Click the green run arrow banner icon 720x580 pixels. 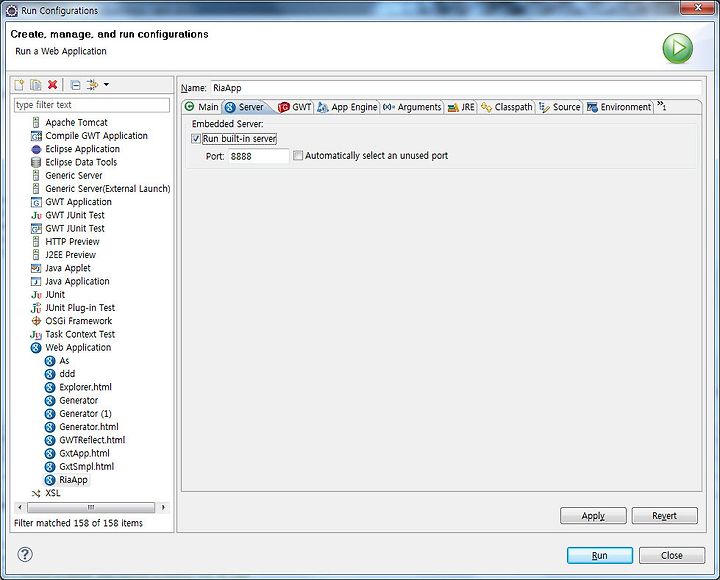tap(677, 48)
